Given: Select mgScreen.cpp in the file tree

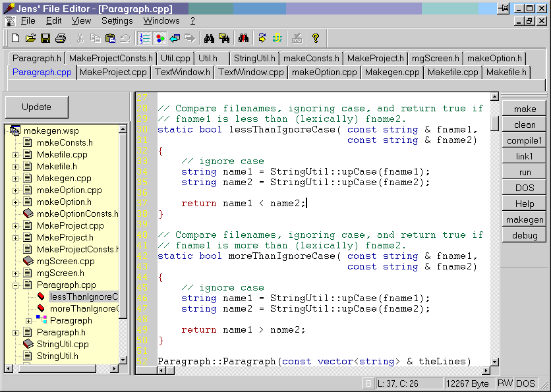Looking at the screenshot, I should tap(65, 262).
